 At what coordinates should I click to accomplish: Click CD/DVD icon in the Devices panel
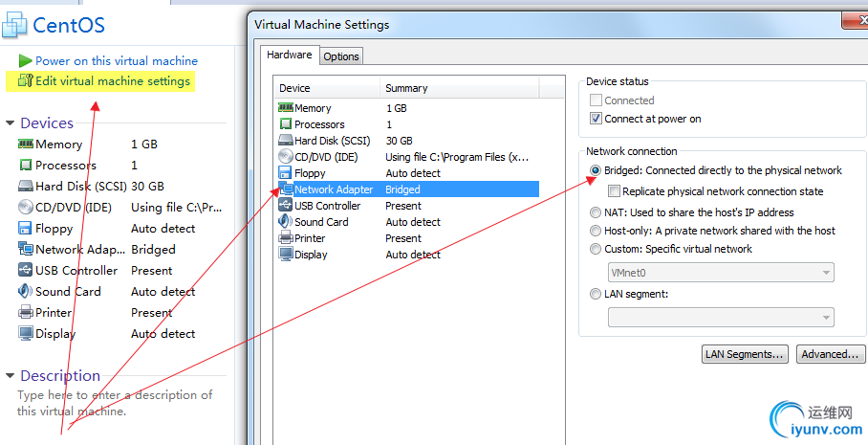point(26,208)
